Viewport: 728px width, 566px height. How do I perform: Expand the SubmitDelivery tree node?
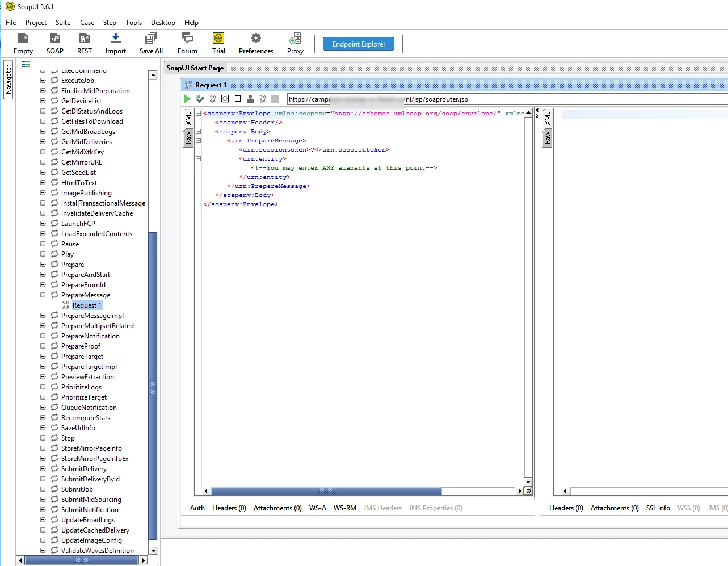43,469
